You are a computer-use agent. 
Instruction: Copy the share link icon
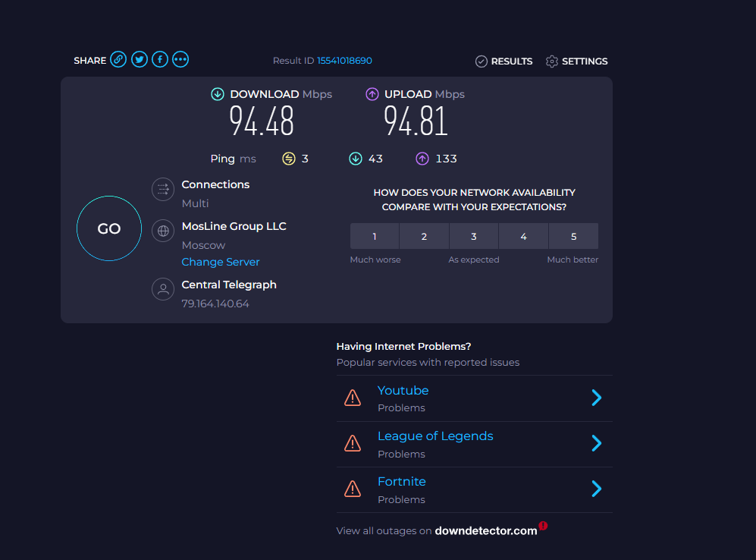click(x=118, y=59)
